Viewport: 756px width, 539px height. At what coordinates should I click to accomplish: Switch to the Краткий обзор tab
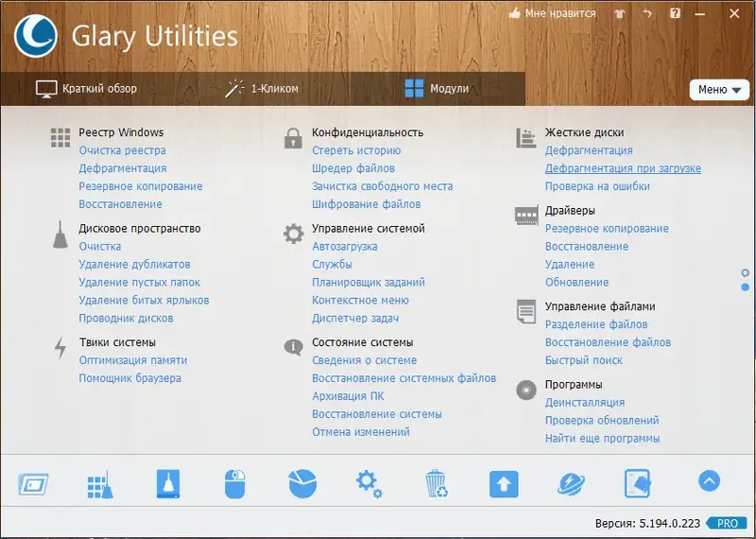tap(87, 89)
